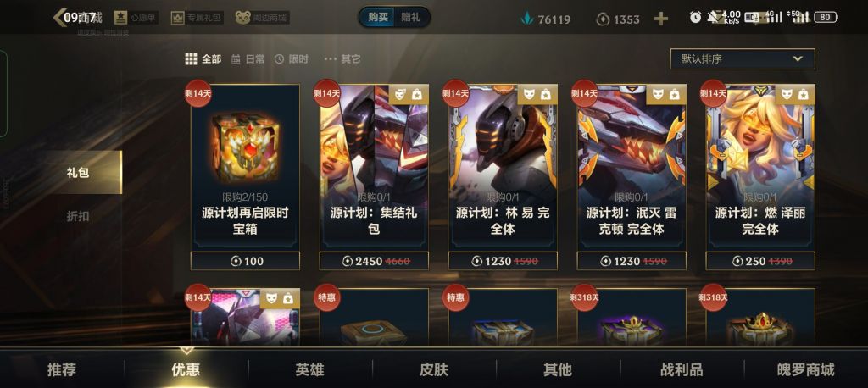The height and width of the screenshot is (388, 868).
Task: Buy 源计划再启限时宝箱 for 100
Action: pyautogui.click(x=245, y=261)
